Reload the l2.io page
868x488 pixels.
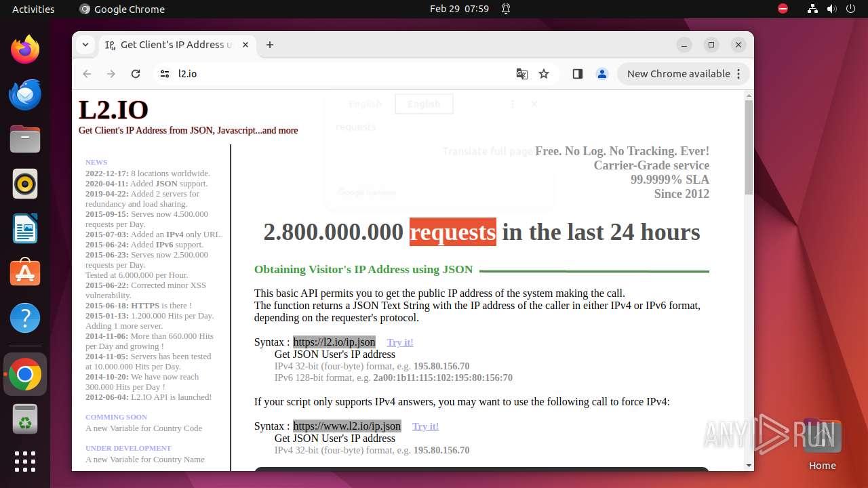coord(136,74)
